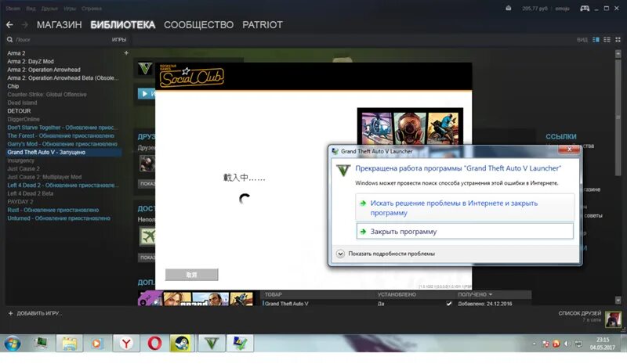Select The Forest in game list

click(61, 136)
